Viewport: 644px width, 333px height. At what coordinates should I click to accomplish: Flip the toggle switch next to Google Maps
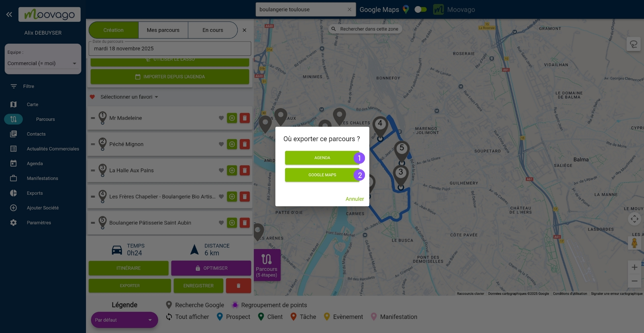point(420,9)
